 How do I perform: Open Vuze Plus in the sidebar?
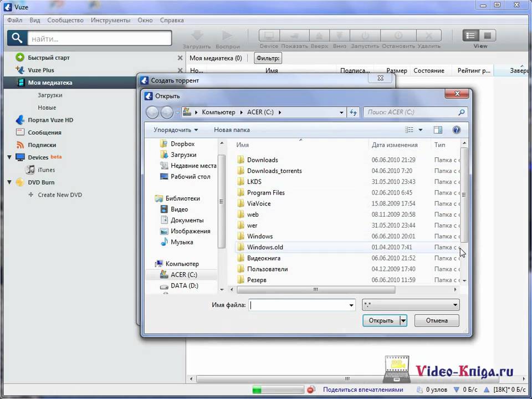(40, 70)
